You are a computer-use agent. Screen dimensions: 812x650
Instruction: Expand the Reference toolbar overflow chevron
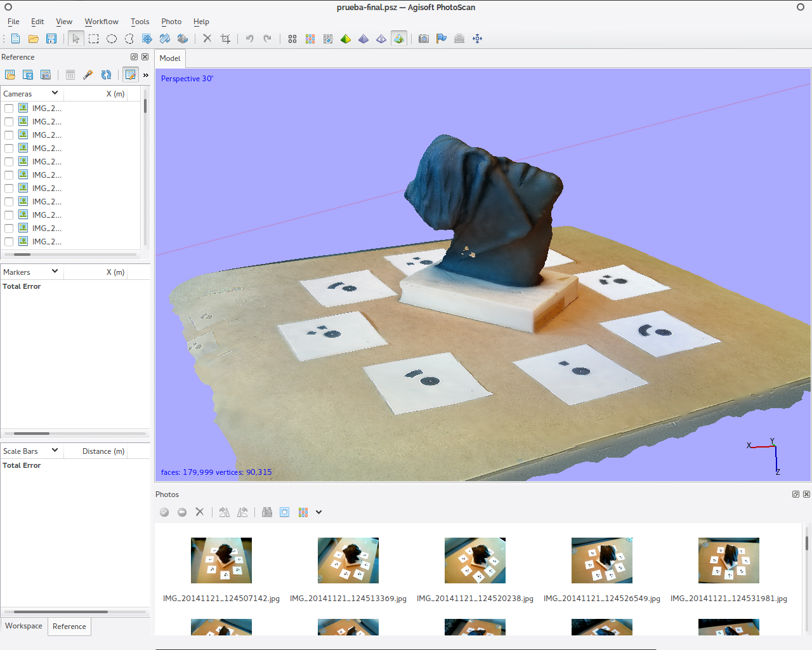pos(146,75)
